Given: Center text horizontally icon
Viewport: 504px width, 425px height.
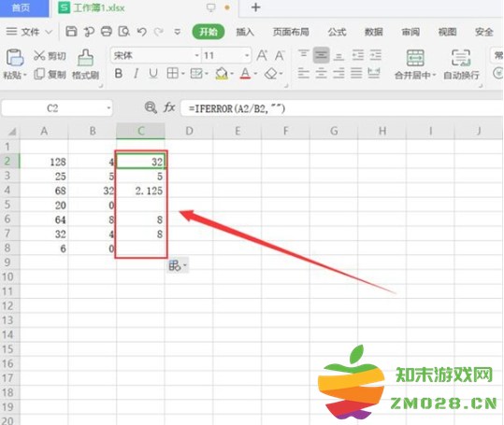Looking at the screenshot, I should [321, 74].
